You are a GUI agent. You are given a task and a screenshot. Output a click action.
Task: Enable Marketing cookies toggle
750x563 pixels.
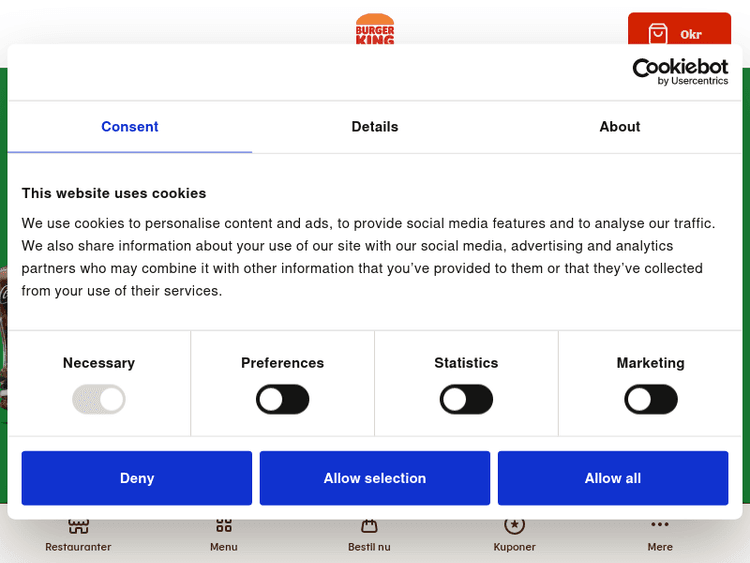pyautogui.click(x=650, y=400)
